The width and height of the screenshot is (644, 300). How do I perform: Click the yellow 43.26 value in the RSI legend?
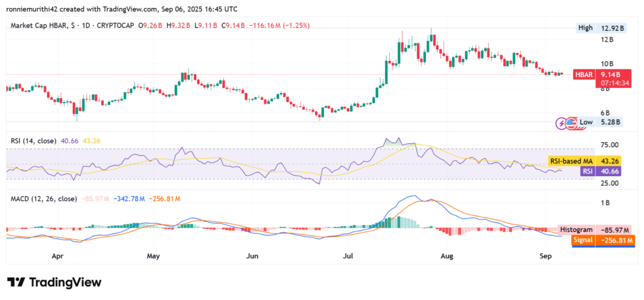[91, 140]
